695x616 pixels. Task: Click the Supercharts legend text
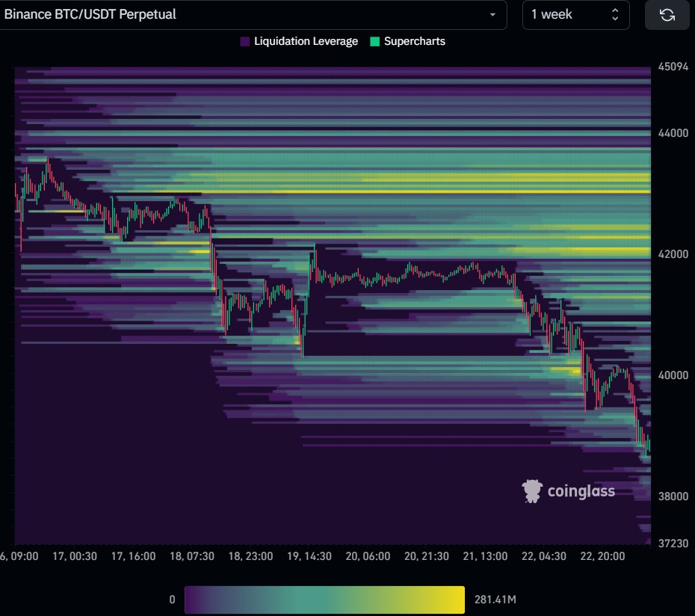pos(413,41)
